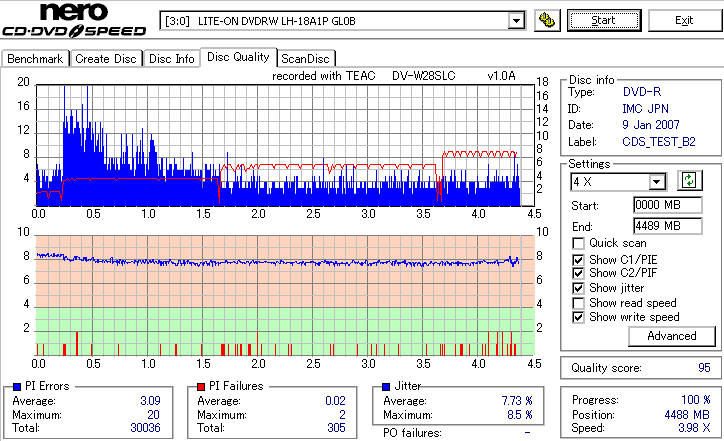724x441 pixels.
Task: Click PI Errors Average value 3.09
Action: [x=151, y=401]
